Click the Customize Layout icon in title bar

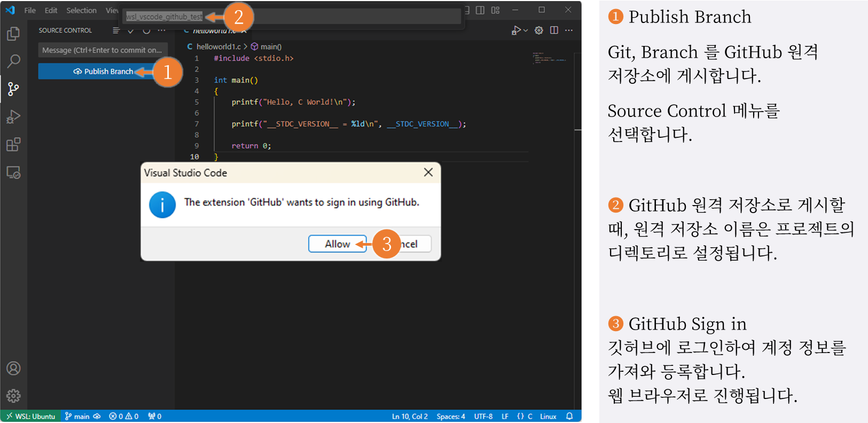click(496, 10)
